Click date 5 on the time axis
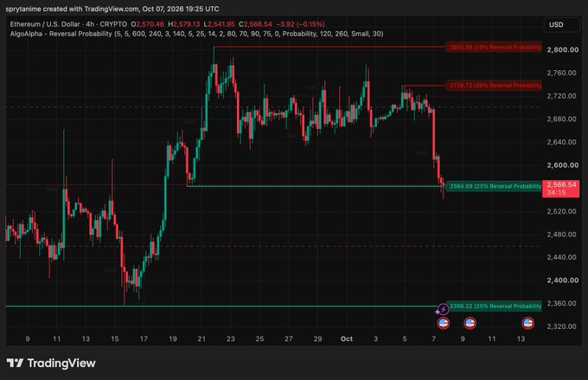 click(405, 338)
